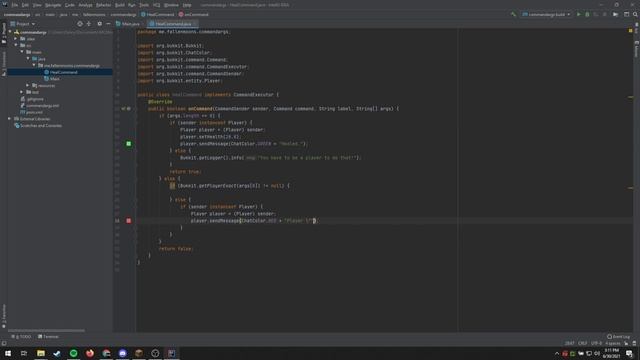Expand External Libraries node
This screenshot has width=640, height=360.
tap(9, 119)
